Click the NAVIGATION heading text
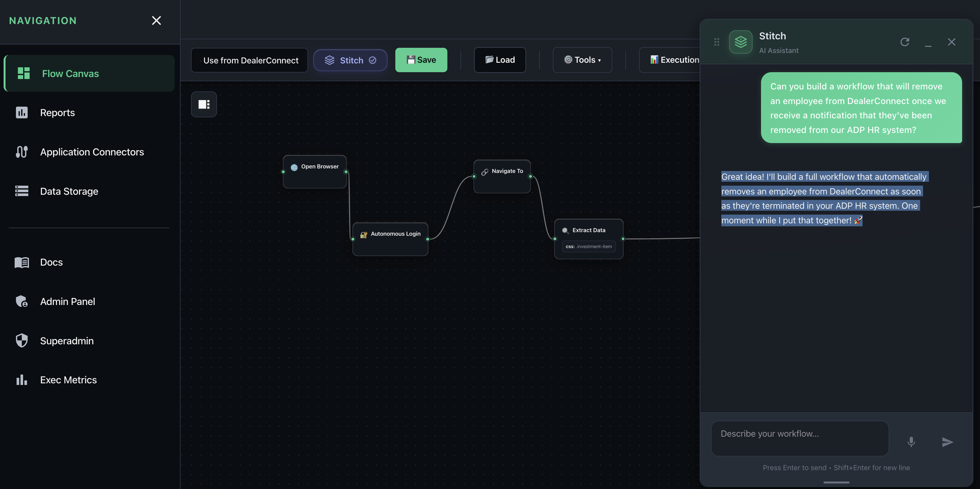Image resolution: width=980 pixels, height=489 pixels. point(43,20)
